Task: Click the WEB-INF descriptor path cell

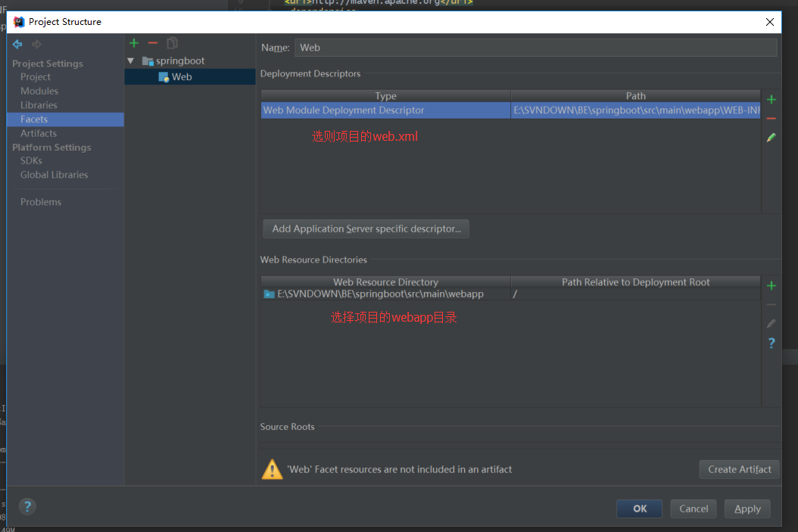Action: tap(636, 110)
